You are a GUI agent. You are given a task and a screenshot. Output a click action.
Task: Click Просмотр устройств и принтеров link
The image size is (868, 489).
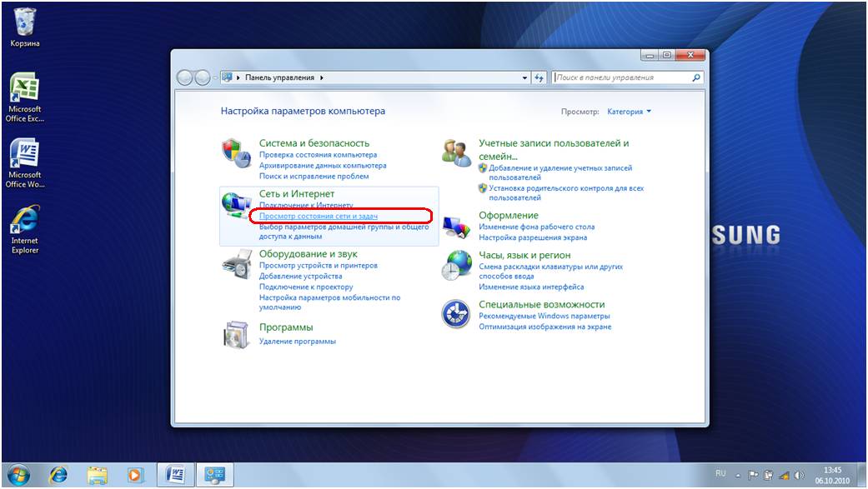319,266
